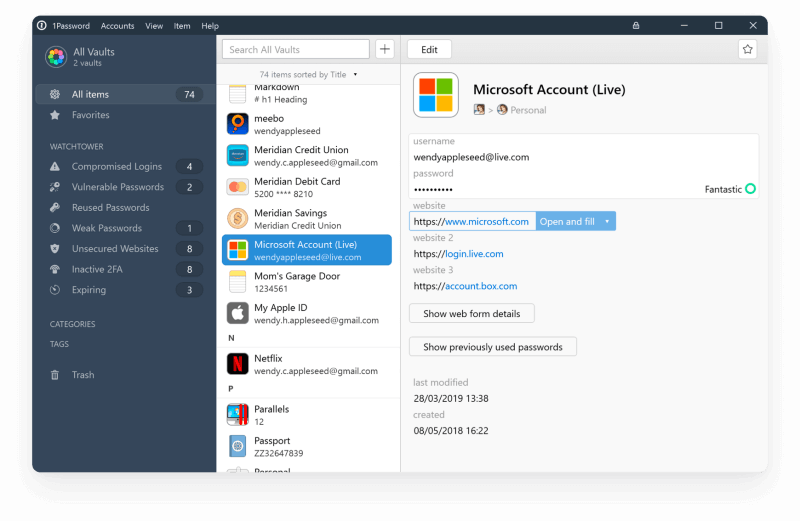Image resolution: width=800 pixels, height=521 pixels.
Task: Select Compromised Logins in Watchtower
Action: click(x=125, y=166)
